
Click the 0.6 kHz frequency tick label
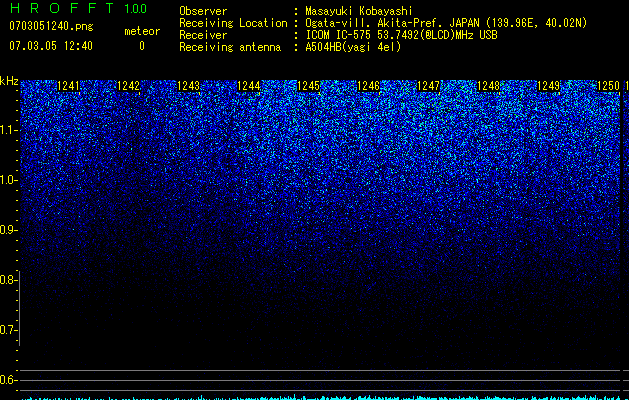click(7, 380)
